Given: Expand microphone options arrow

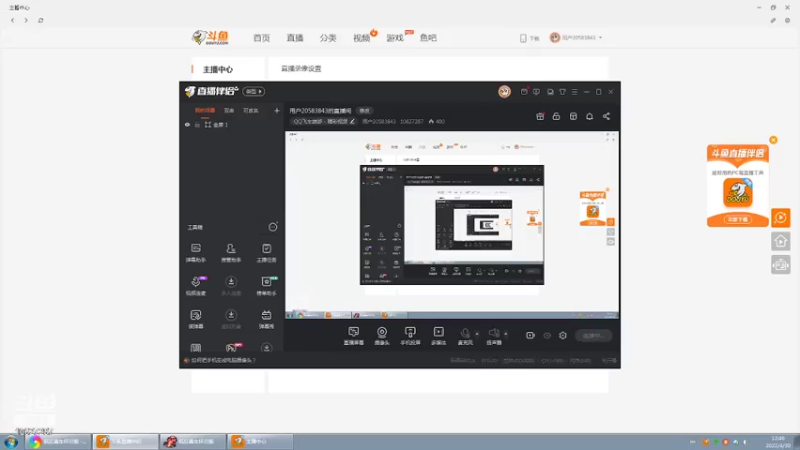Looking at the screenshot, I should pyautogui.click(x=477, y=334).
